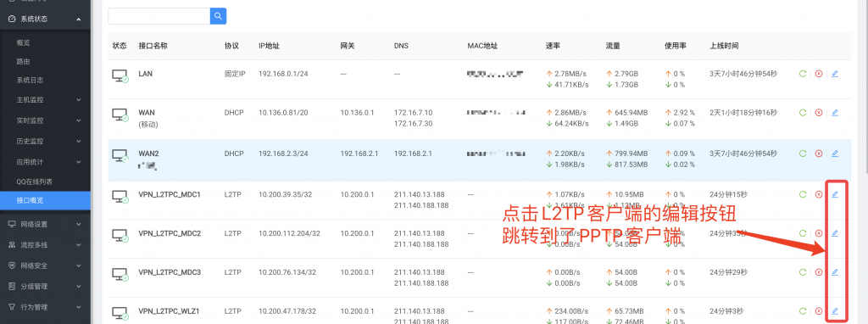
Task: Click the MAC地址 column header
Action: point(482,46)
